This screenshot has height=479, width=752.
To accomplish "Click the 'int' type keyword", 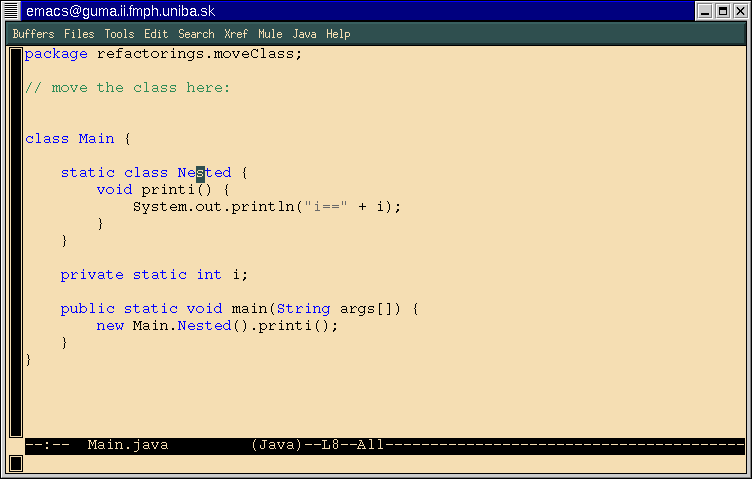I will pyautogui.click(x=209, y=275).
